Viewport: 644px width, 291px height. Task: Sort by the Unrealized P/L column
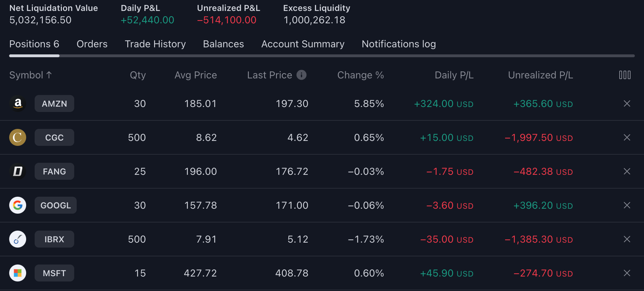pyautogui.click(x=540, y=75)
